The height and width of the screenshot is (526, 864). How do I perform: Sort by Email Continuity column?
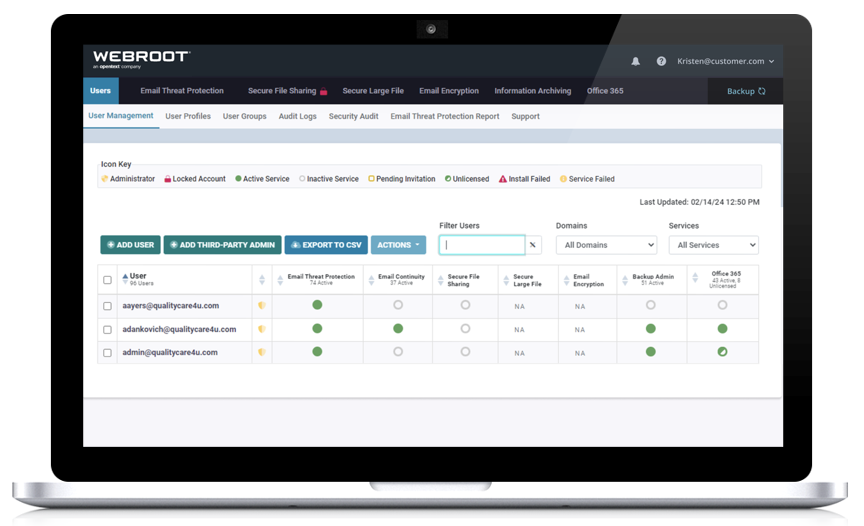371,280
